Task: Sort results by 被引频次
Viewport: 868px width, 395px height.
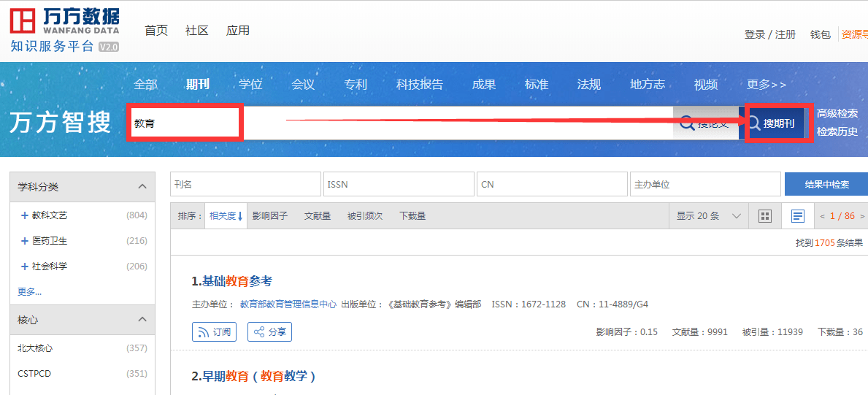Action: pos(365,216)
